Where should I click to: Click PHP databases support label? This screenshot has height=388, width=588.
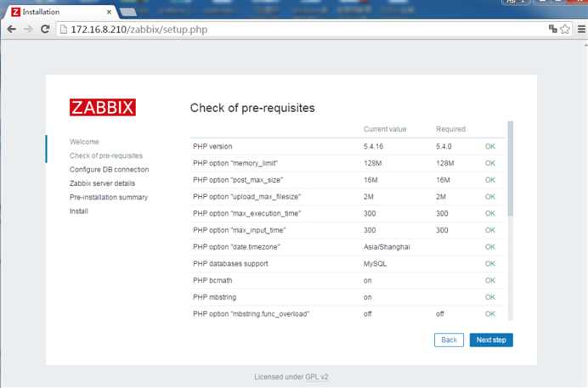[230, 263]
